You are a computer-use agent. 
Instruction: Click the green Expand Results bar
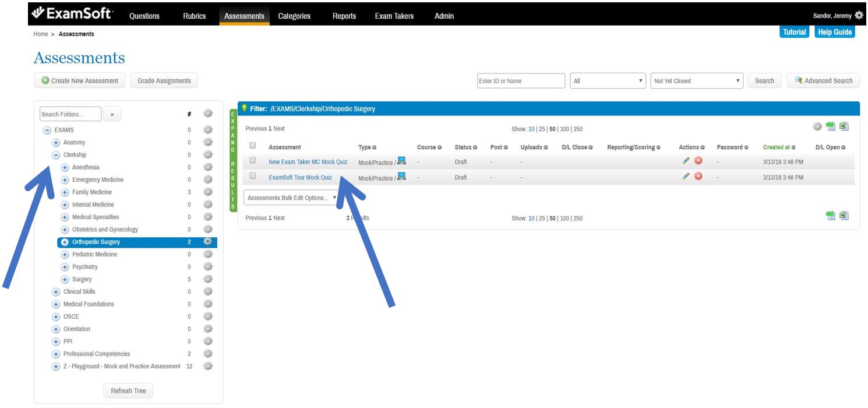[233, 160]
